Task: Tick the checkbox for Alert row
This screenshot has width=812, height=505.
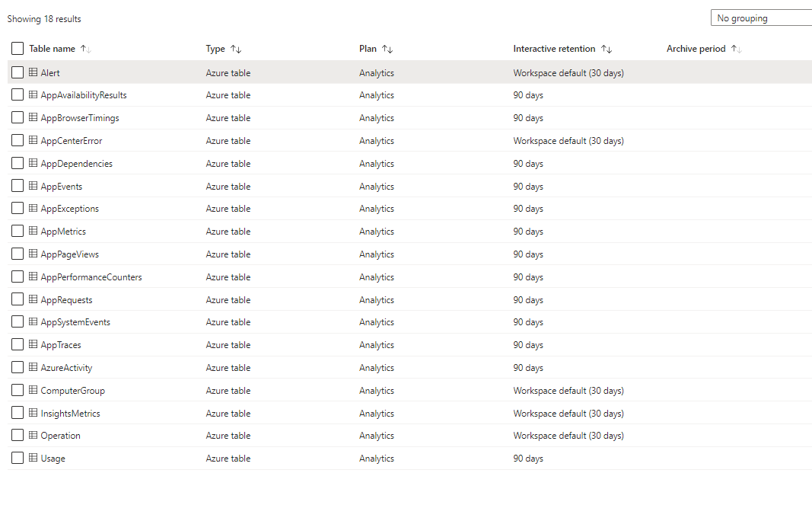Action: pos(18,72)
